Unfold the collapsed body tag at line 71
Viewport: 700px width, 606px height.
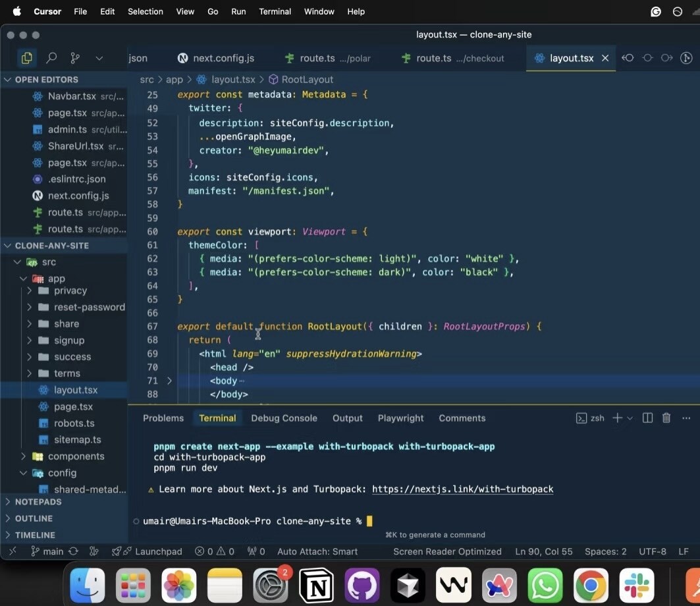(169, 381)
